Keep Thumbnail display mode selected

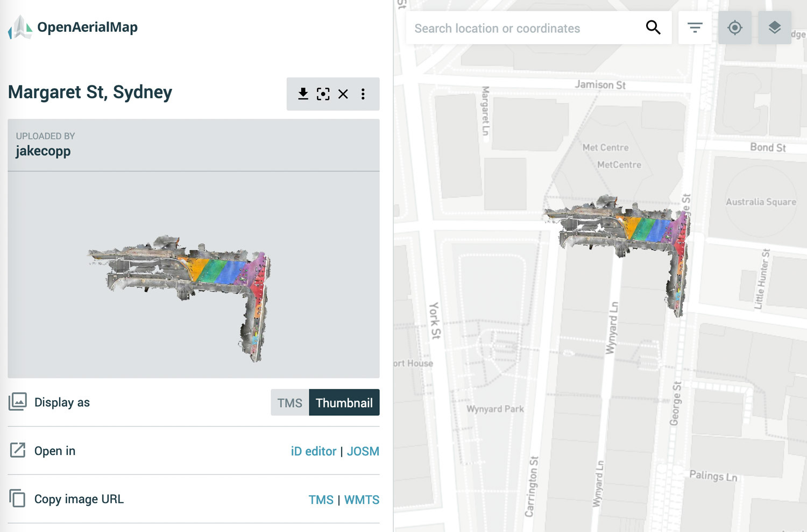coord(344,402)
